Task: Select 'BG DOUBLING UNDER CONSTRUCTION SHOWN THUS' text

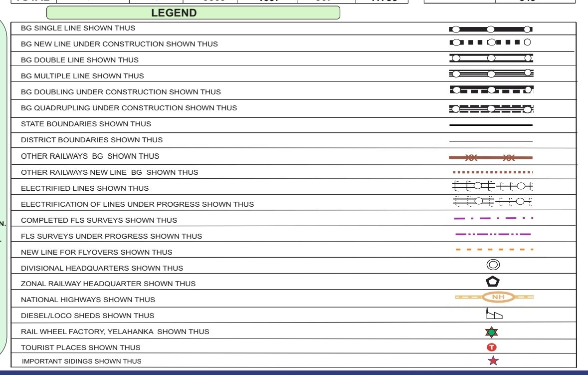Action: point(121,92)
